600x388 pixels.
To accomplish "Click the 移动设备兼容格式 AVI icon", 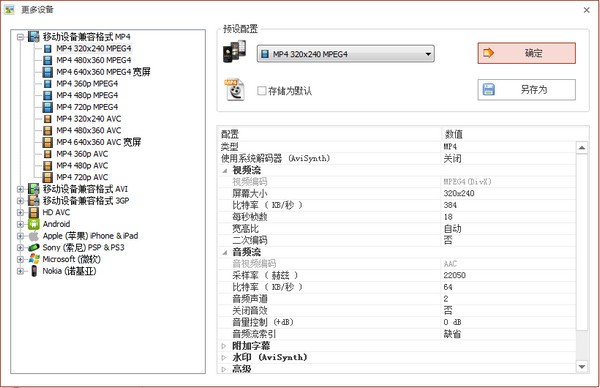I will click(34, 189).
